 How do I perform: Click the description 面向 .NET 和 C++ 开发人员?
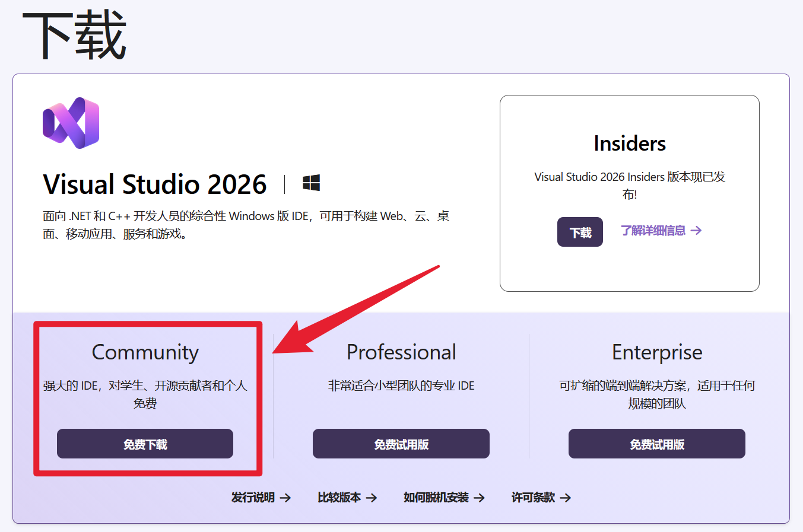click(x=246, y=225)
